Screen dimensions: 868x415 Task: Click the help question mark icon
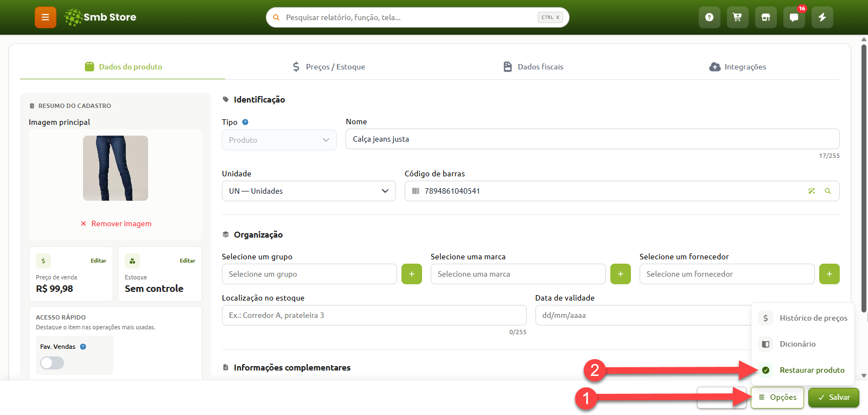(x=709, y=17)
